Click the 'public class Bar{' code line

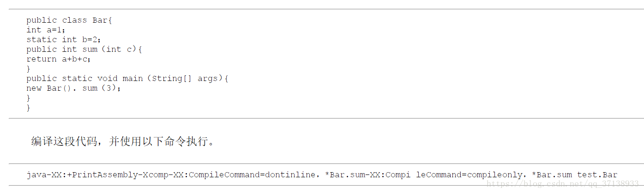(x=69, y=20)
